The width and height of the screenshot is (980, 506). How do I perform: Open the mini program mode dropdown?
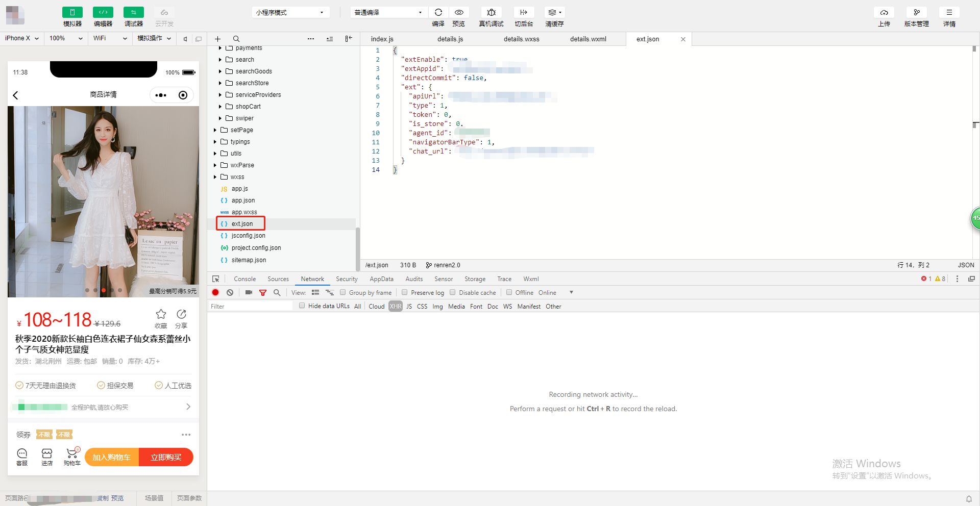[x=290, y=12]
